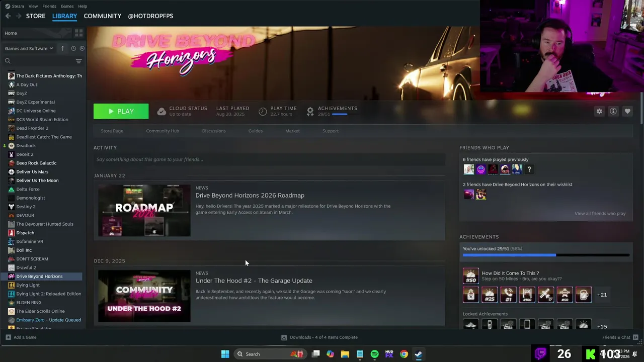
Task: Open Drive Beyond Horizons 2026 Roadmap news
Action: click(250, 196)
